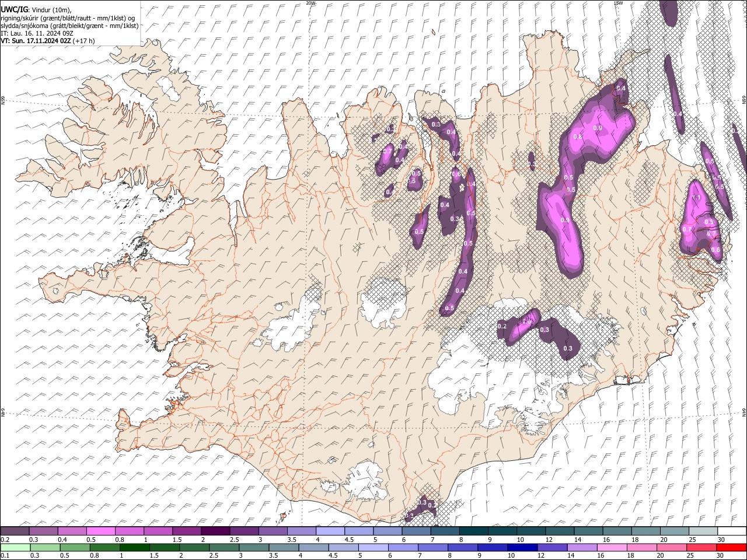747x560 pixels.
Task: Select the 4.5 swatch in upper snow legend
Action: tap(359, 531)
